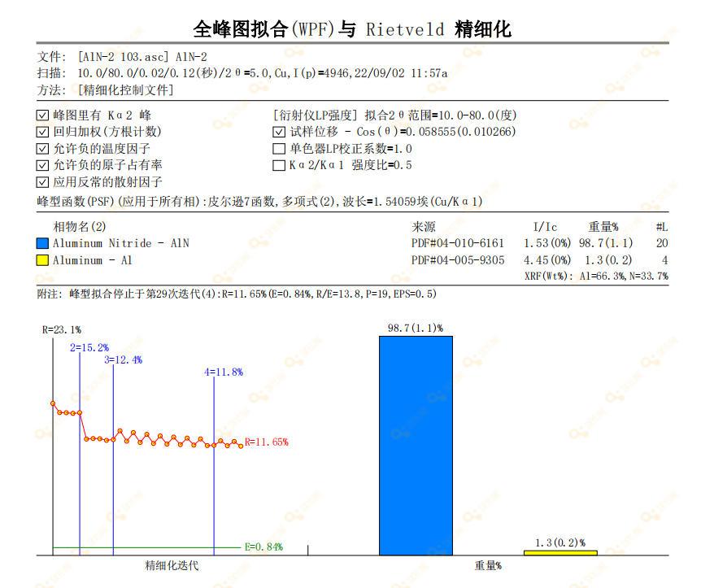Click the yellow Aluminum phase swatch

[x=42, y=260]
